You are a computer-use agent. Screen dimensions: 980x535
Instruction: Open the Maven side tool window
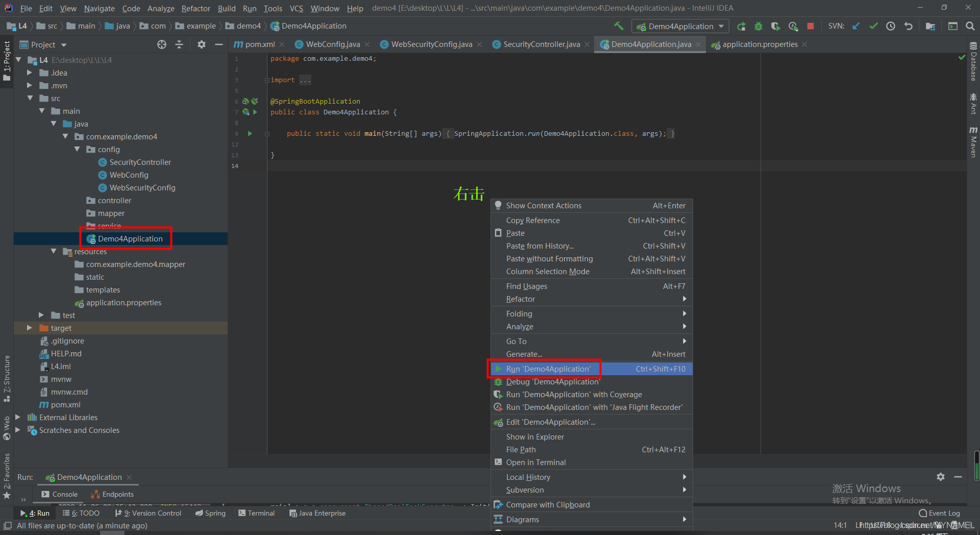[x=973, y=142]
